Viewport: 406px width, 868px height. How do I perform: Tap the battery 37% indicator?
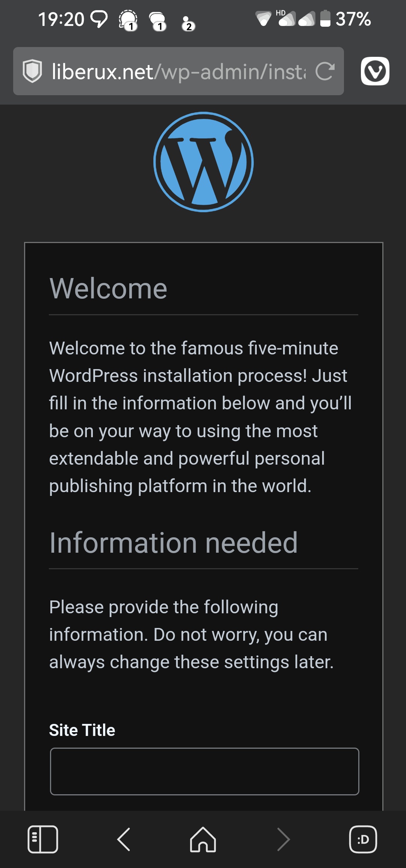pyautogui.click(x=346, y=19)
